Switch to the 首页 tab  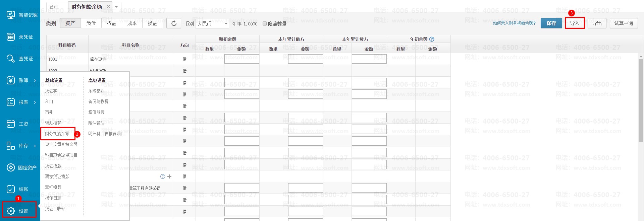(54, 7)
